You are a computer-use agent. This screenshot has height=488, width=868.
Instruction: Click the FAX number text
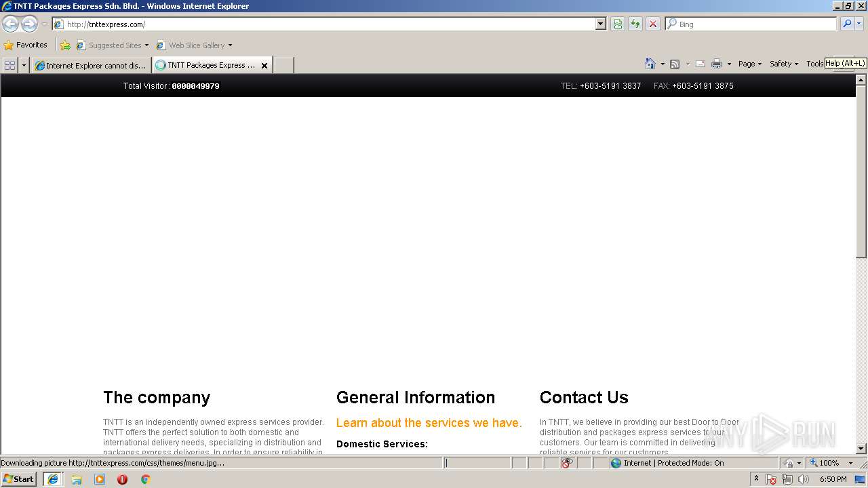pyautogui.click(x=694, y=86)
